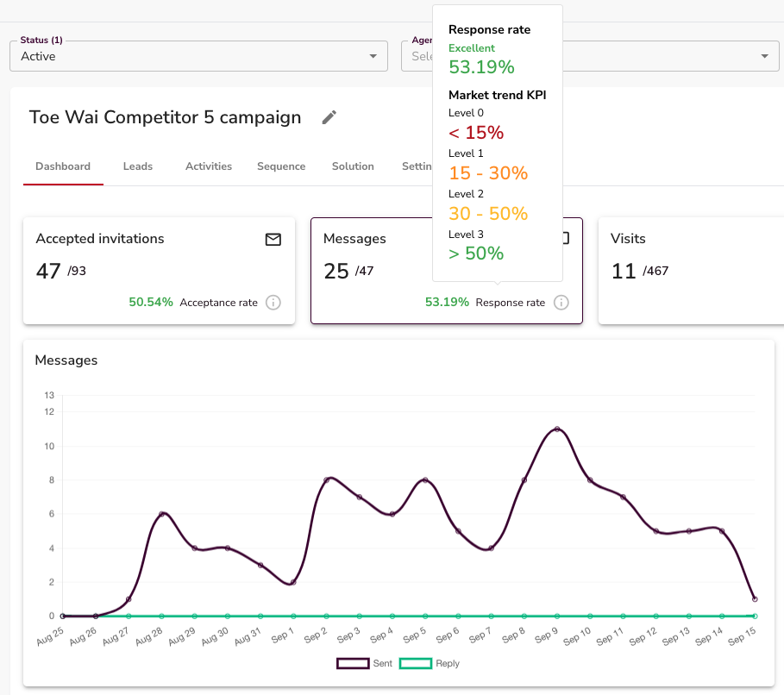
Task: Open the Solution tab
Action: click(353, 166)
